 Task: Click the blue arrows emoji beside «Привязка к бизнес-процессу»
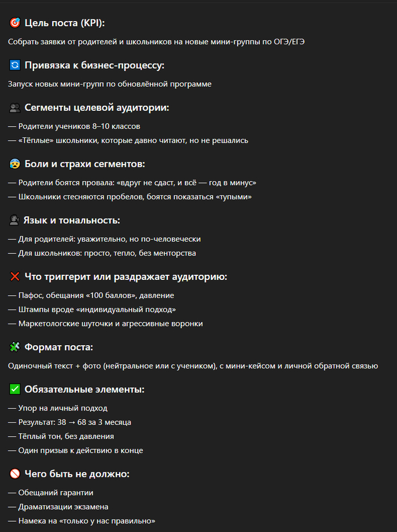tap(15, 65)
